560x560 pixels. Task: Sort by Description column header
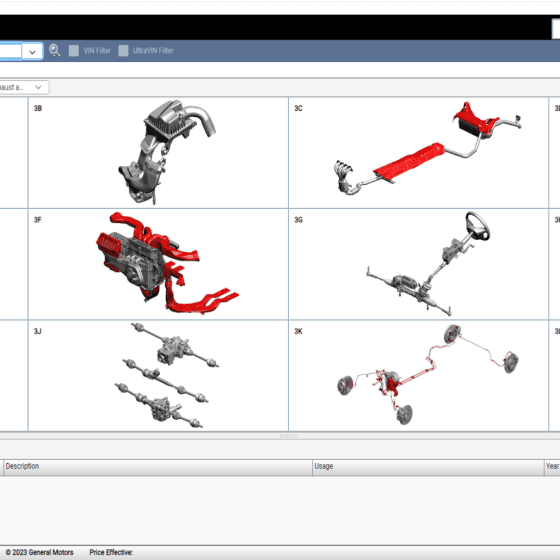[x=158, y=467]
